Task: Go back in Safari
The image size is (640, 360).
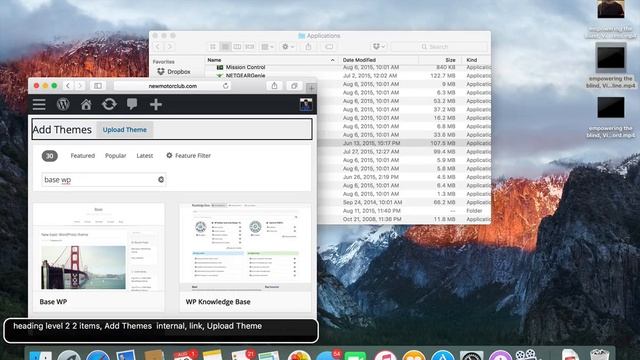Action: pyautogui.click(x=68, y=86)
